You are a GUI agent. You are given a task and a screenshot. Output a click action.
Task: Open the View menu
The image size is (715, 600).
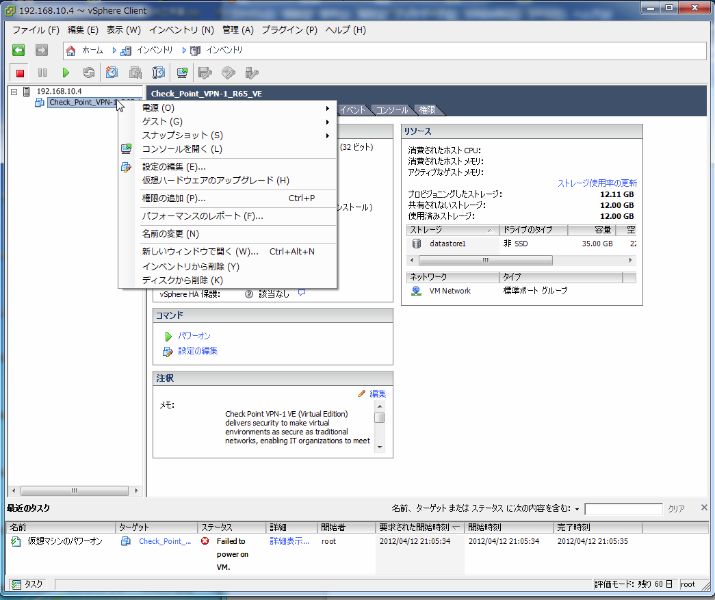(x=124, y=30)
